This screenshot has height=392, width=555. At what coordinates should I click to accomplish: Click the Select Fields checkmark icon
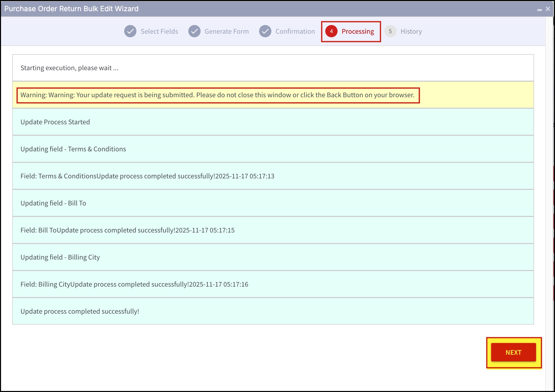click(x=130, y=31)
